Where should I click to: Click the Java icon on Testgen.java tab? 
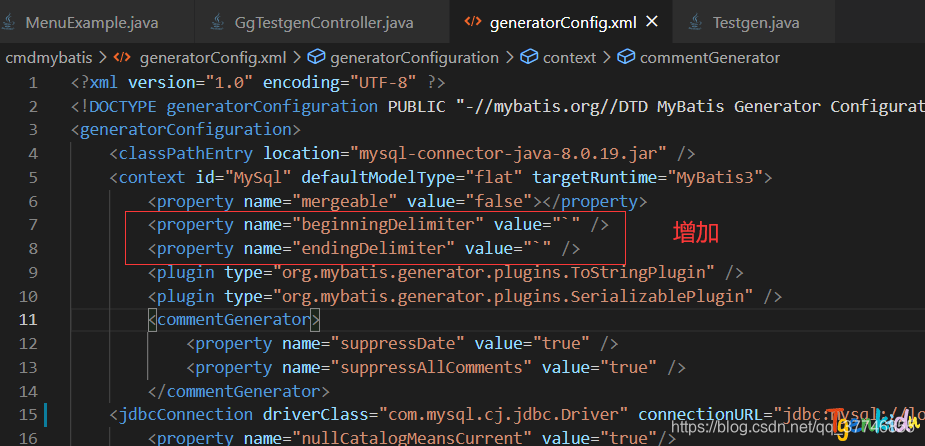click(696, 23)
